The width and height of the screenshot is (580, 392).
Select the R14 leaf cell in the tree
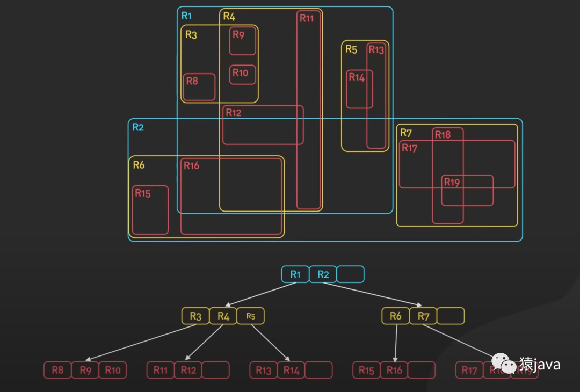[x=291, y=370]
